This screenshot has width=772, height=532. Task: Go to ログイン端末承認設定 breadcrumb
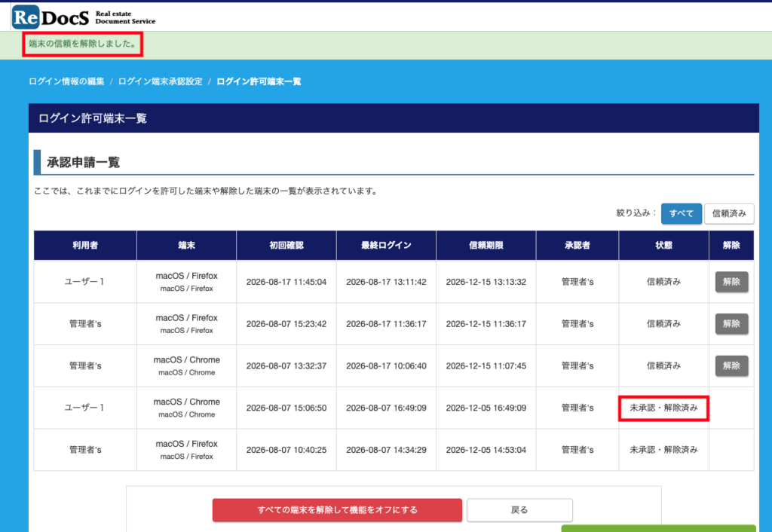[x=161, y=81]
